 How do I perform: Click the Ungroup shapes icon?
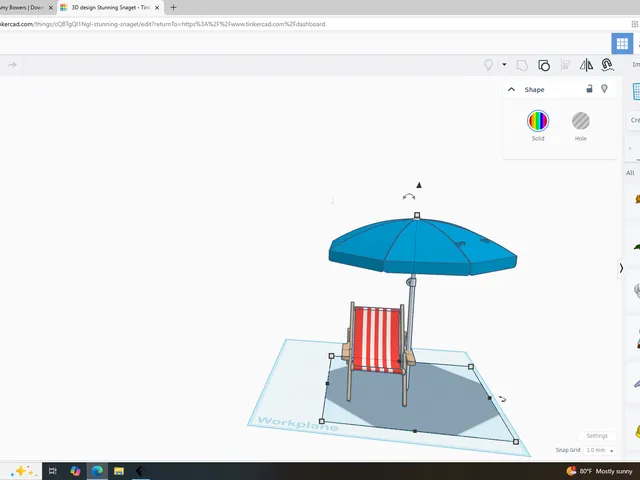click(544, 65)
